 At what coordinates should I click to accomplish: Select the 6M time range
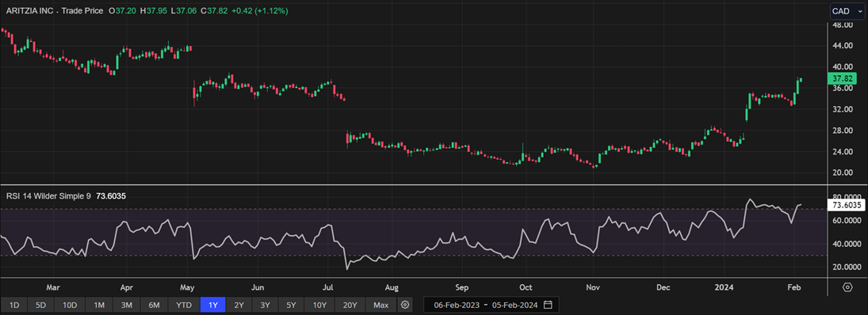click(154, 305)
